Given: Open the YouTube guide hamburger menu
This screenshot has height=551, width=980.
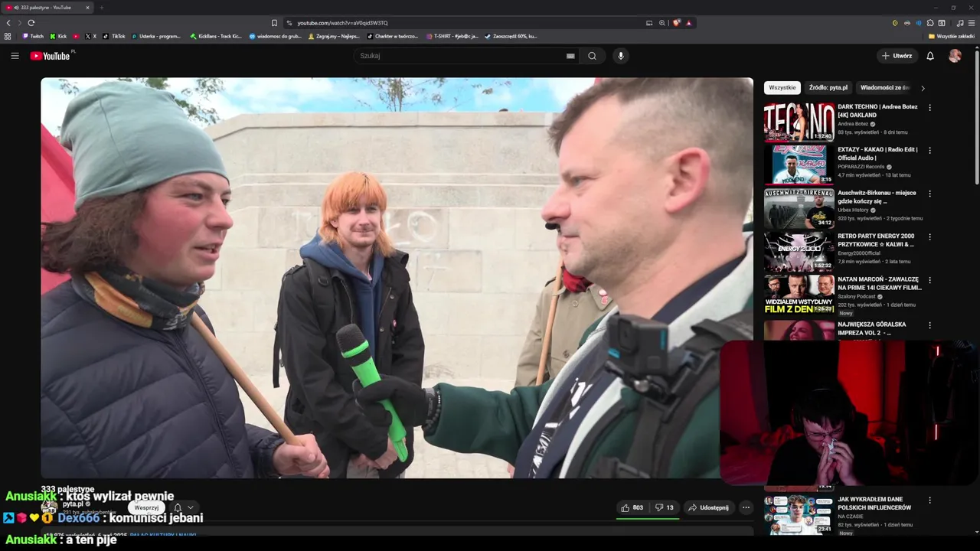Looking at the screenshot, I should coord(15,56).
